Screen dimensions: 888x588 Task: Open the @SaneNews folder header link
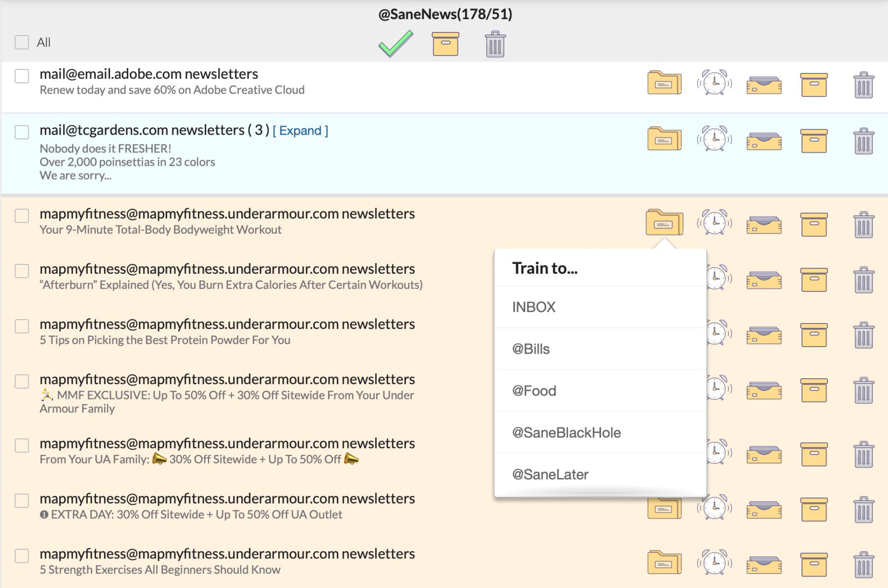(x=444, y=14)
